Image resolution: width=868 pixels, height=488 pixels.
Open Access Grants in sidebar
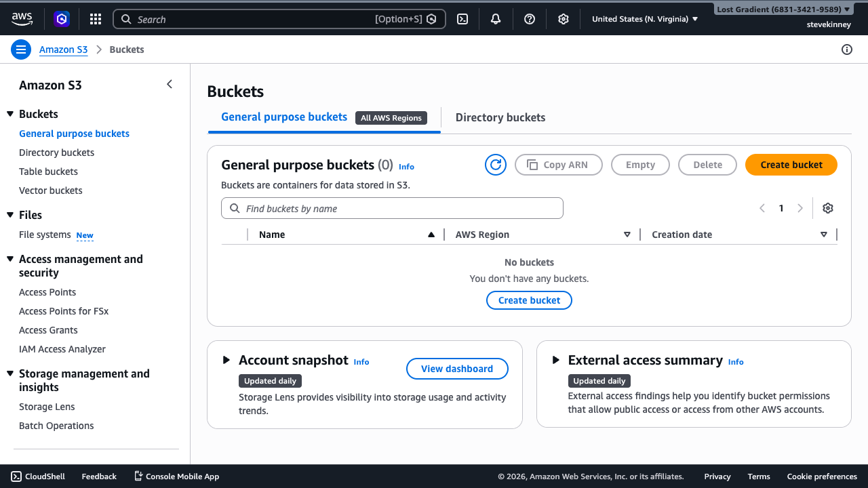coord(48,330)
